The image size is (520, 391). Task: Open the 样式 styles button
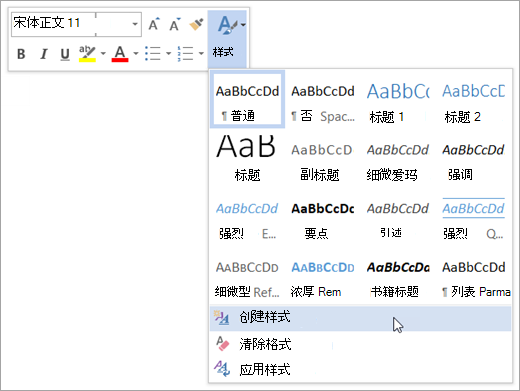(x=227, y=39)
